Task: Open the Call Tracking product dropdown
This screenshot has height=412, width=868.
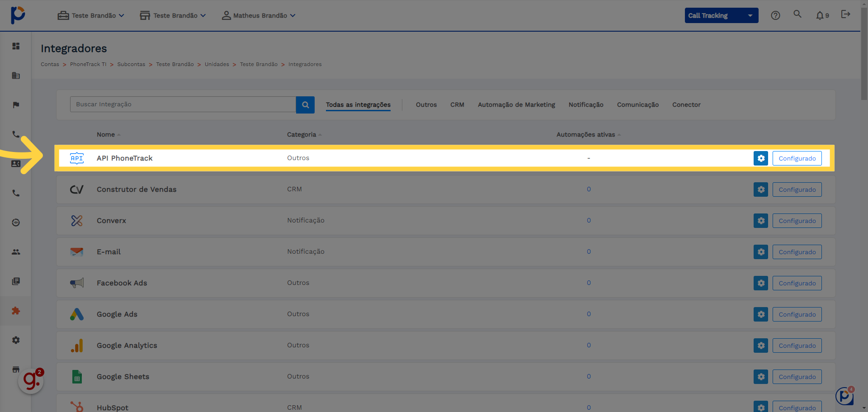Action: [x=722, y=15]
